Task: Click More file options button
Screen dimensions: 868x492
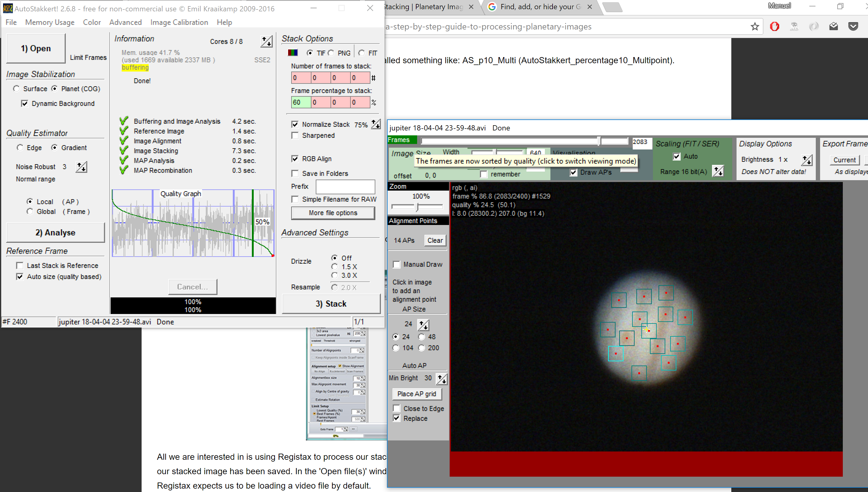Action: pos(333,213)
